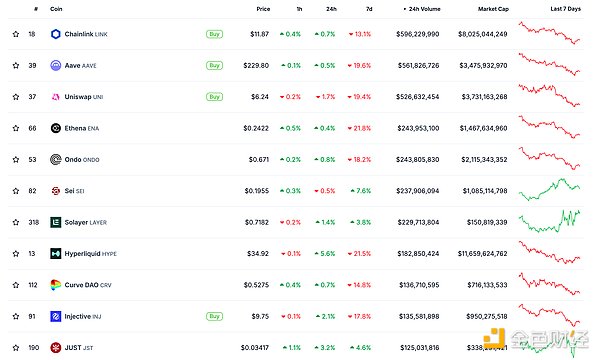Image resolution: width=600 pixels, height=360 pixels.
Task: Sort by the Price column header
Action: 263,9
